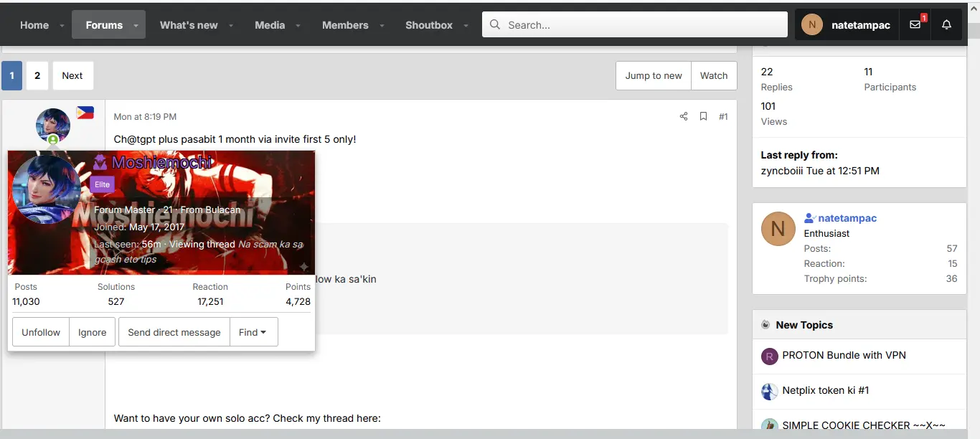
Task: Open the natetampac profile link in sidebar
Action: coord(847,218)
